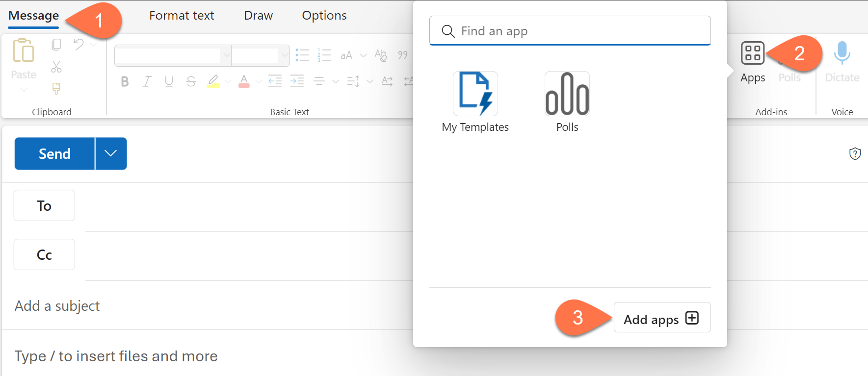Click the Dictate microphone icon
This screenshot has width=868, height=376.
[842, 53]
